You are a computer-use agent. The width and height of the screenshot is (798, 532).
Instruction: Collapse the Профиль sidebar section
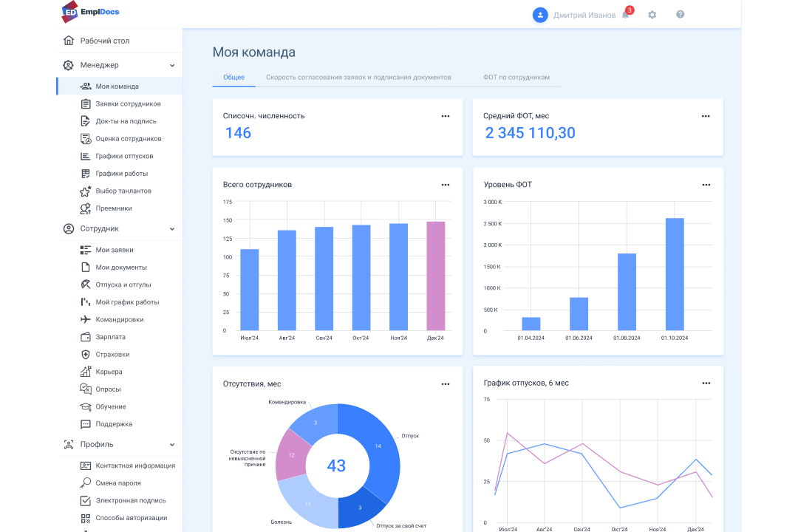[x=172, y=445]
